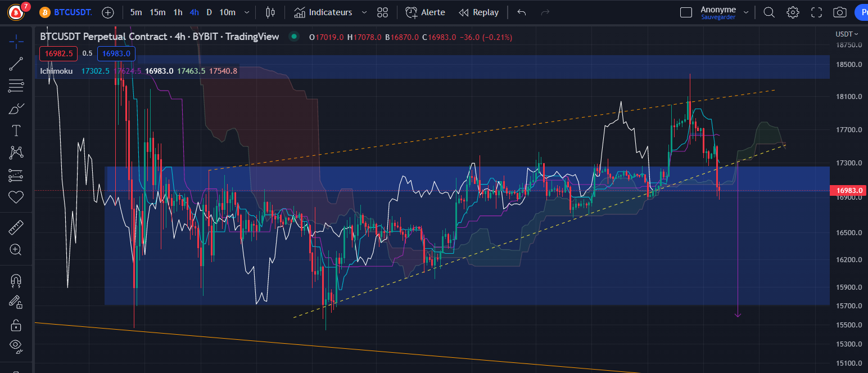Enable Magnet mode in the left toolbar
Image resolution: width=868 pixels, height=373 pixels.
(x=16, y=280)
